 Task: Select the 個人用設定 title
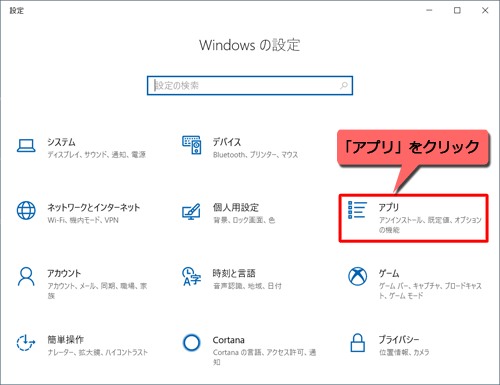pyautogui.click(x=236, y=207)
